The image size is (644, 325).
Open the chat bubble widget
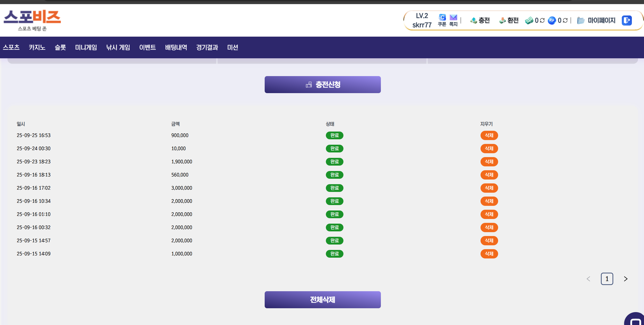pos(635,321)
